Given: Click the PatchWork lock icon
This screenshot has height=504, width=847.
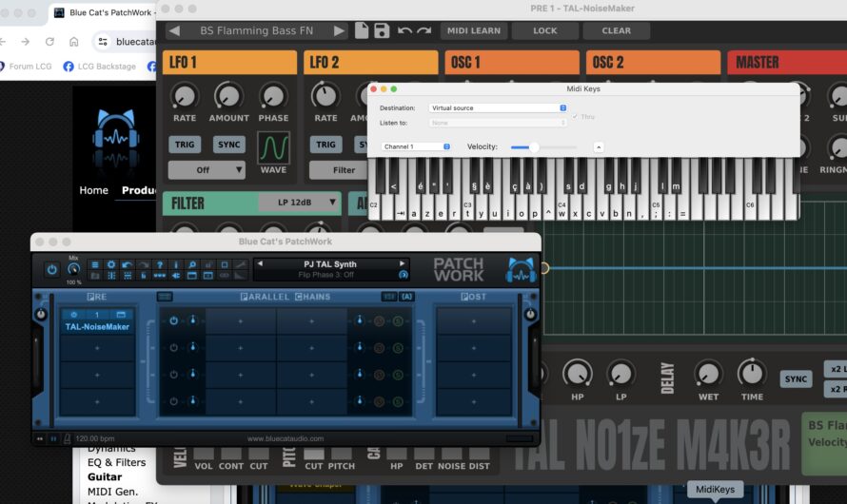Looking at the screenshot, I should [x=143, y=275].
